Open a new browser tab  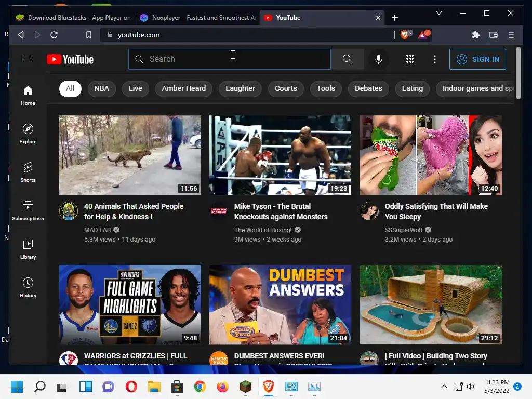coord(395,18)
